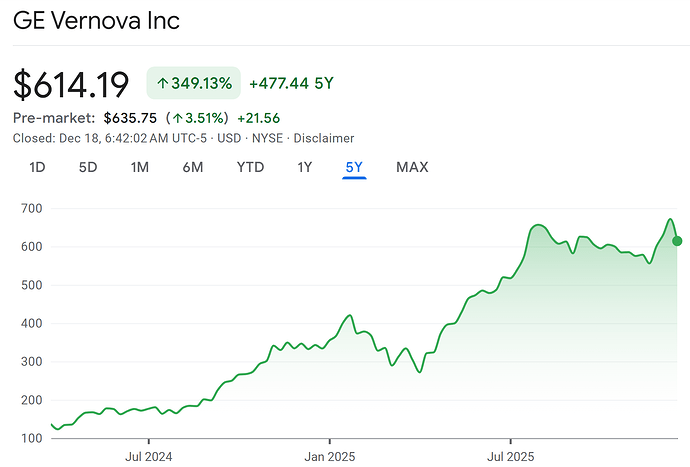690x467 pixels.
Task: Select the 1Y time range tab
Action: (x=305, y=167)
